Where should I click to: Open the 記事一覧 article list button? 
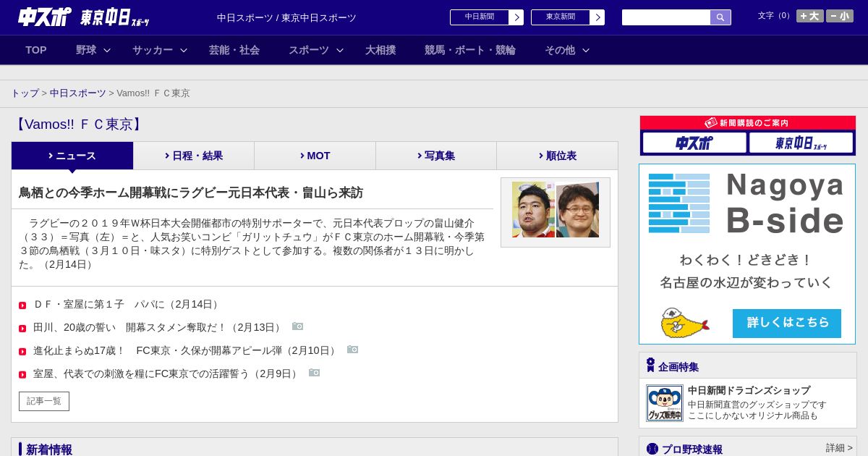tap(44, 401)
